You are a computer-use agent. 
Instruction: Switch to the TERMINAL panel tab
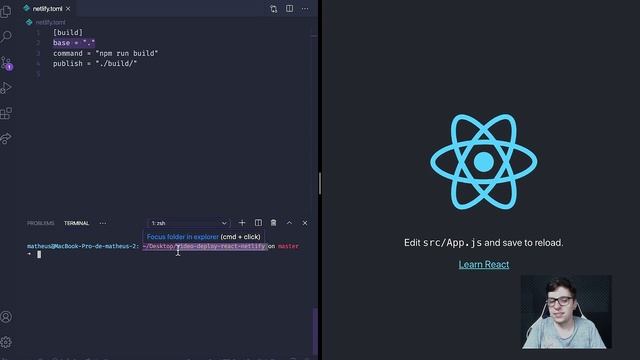click(76, 223)
